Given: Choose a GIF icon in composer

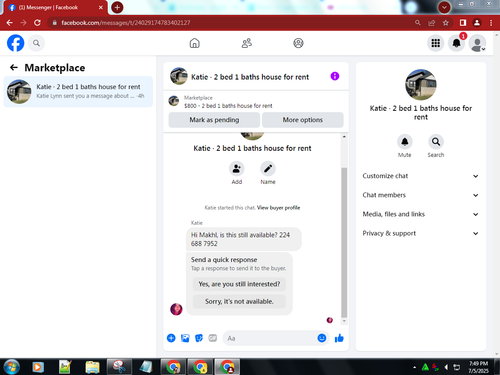Looking at the screenshot, I should [213, 338].
